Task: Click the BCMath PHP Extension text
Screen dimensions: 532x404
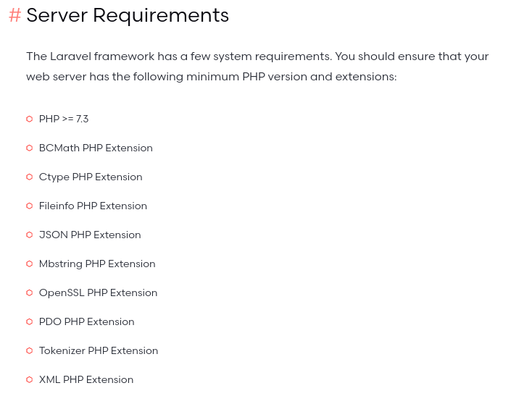Action: pos(96,148)
